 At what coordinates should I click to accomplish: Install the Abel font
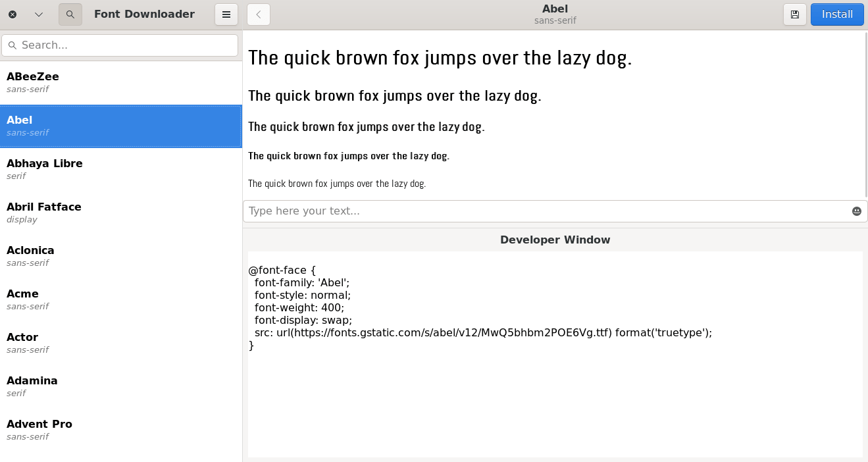click(x=837, y=14)
